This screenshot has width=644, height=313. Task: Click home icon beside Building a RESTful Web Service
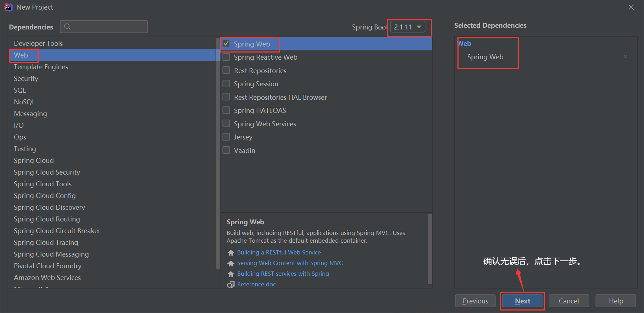[x=231, y=253]
